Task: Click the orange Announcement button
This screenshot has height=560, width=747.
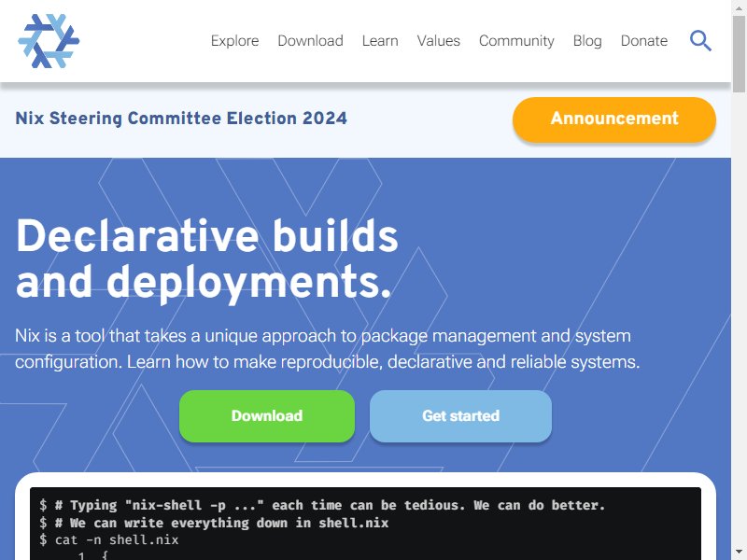Action: coord(614,119)
